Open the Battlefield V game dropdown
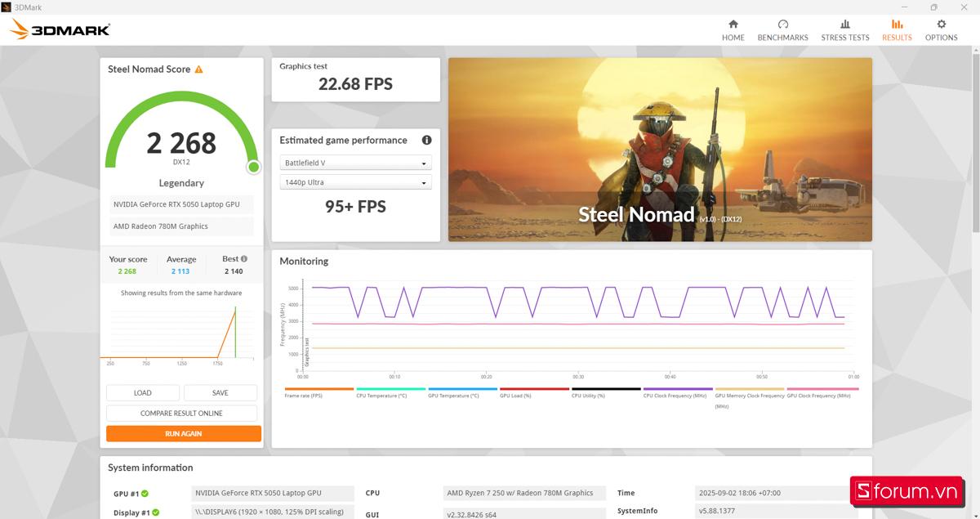 pos(355,163)
